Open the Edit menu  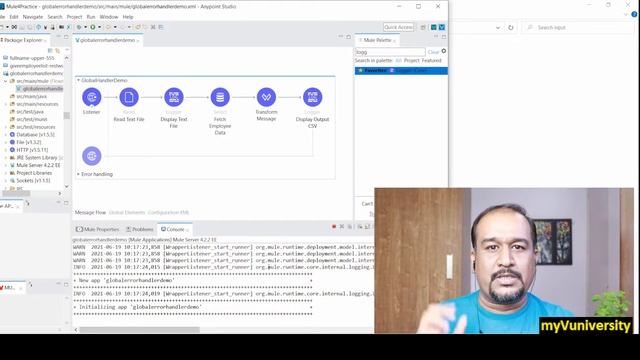pyautogui.click(x=14, y=17)
